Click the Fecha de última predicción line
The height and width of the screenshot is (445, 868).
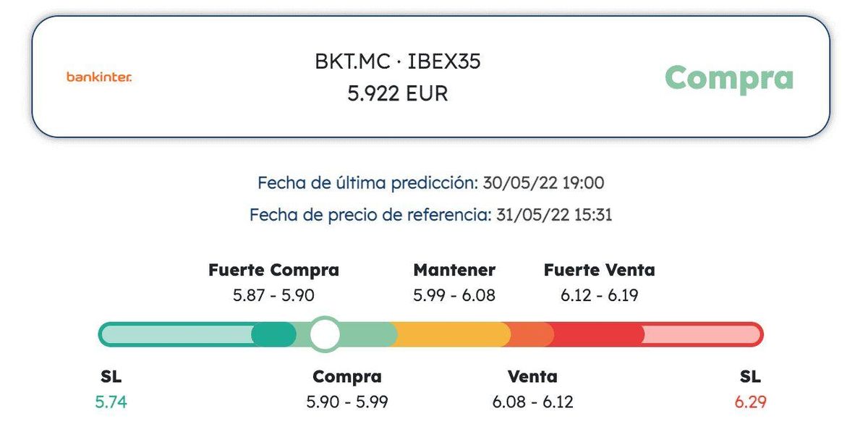tap(430, 183)
